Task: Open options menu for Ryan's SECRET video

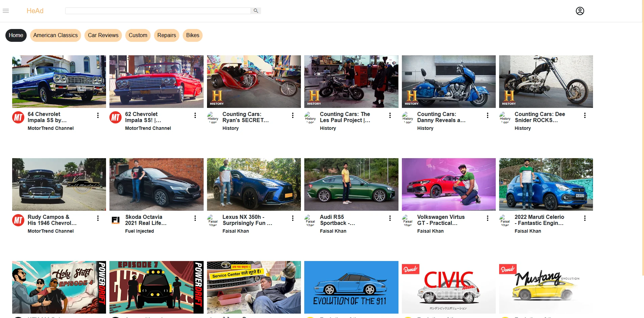Action: click(x=293, y=115)
